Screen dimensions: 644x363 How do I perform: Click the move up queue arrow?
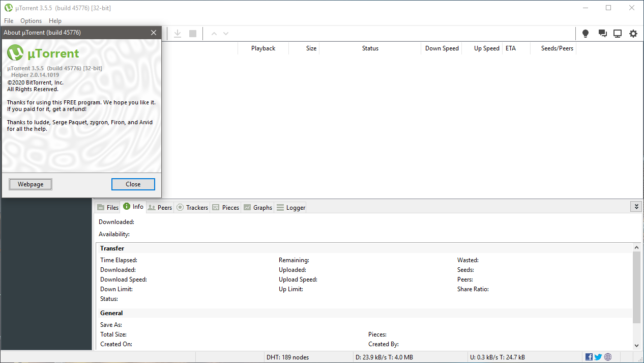click(214, 34)
